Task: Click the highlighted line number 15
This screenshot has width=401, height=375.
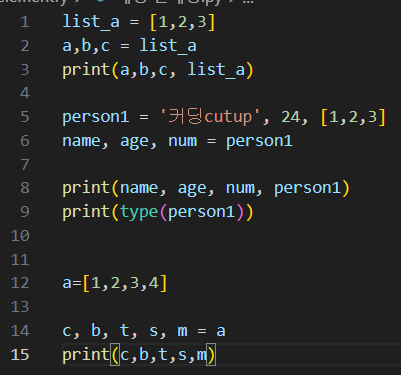Action: click(x=20, y=354)
